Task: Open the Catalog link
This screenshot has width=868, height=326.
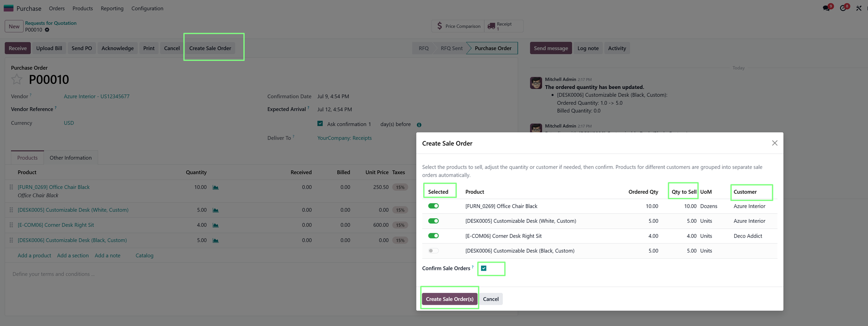Action: click(x=145, y=256)
